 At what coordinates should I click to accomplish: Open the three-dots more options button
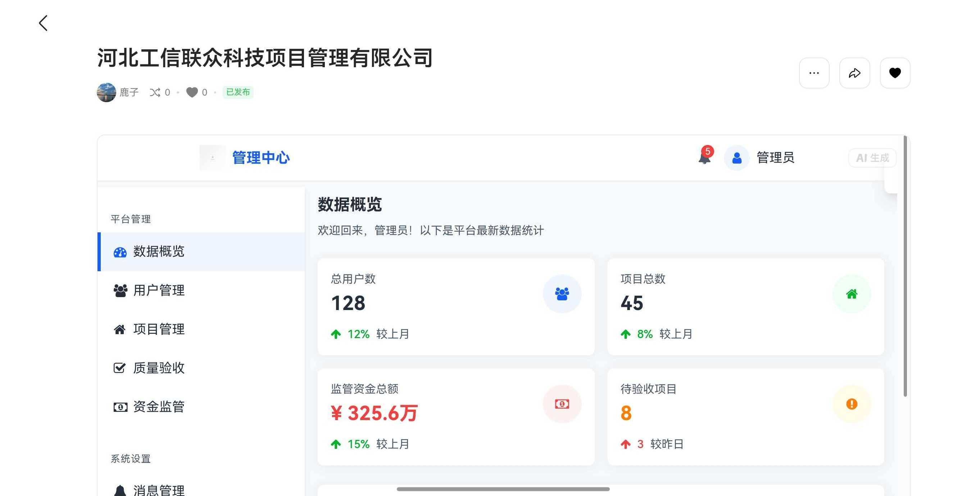pos(814,73)
